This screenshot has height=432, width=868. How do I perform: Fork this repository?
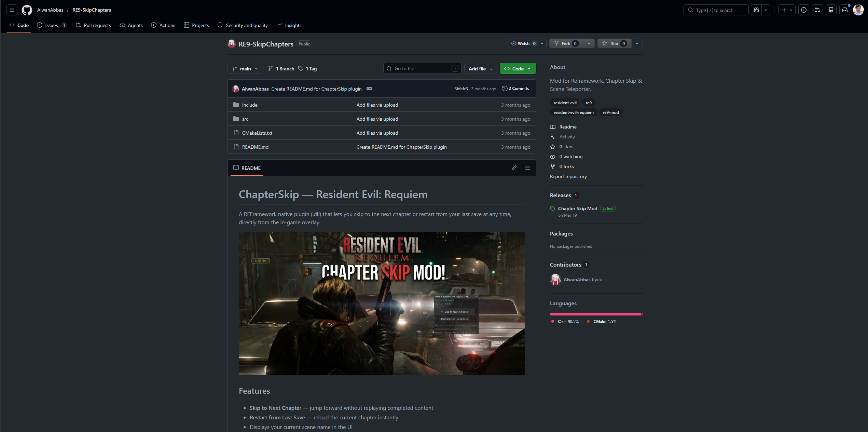click(x=566, y=43)
